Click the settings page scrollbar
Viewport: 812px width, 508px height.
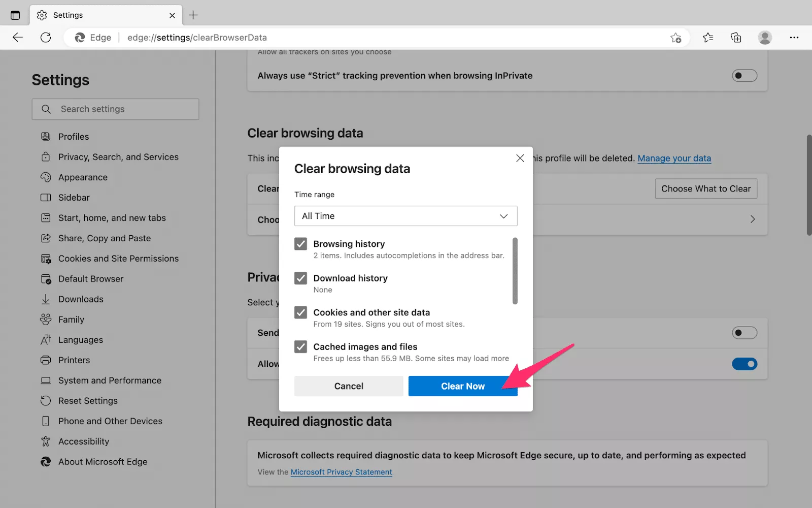[x=809, y=185]
